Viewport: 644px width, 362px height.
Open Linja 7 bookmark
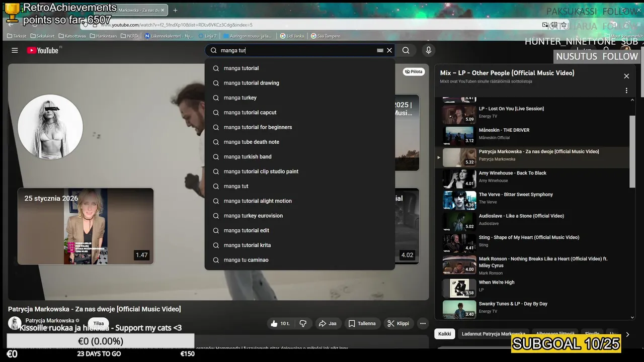(x=207, y=36)
